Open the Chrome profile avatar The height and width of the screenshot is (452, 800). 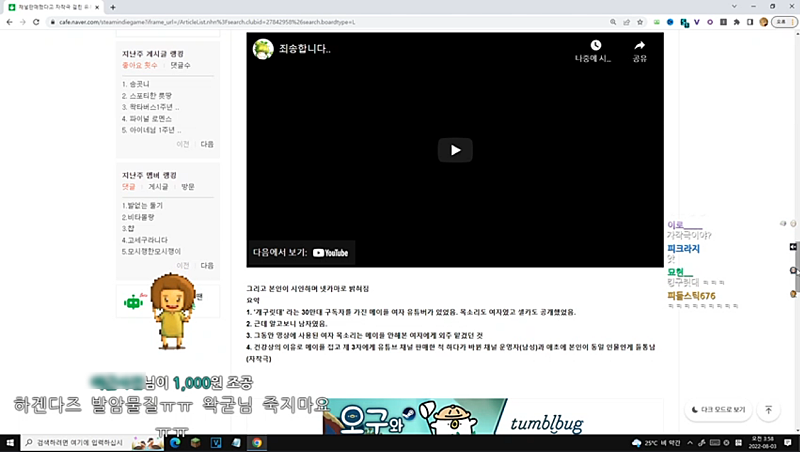tap(764, 22)
